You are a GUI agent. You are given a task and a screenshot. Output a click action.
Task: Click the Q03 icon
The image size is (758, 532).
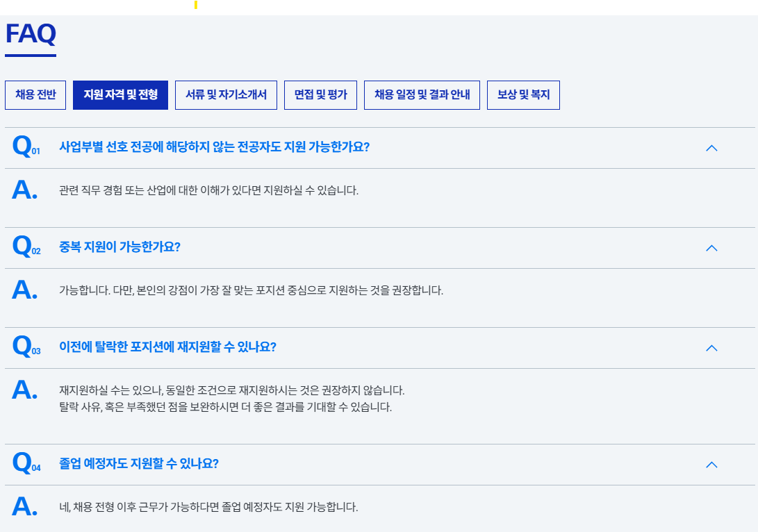click(26, 346)
